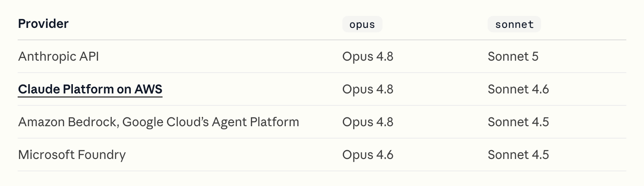Select the Sonnet 4.6 cell
Image resolution: width=644 pixels, height=186 pixels.
pos(518,89)
